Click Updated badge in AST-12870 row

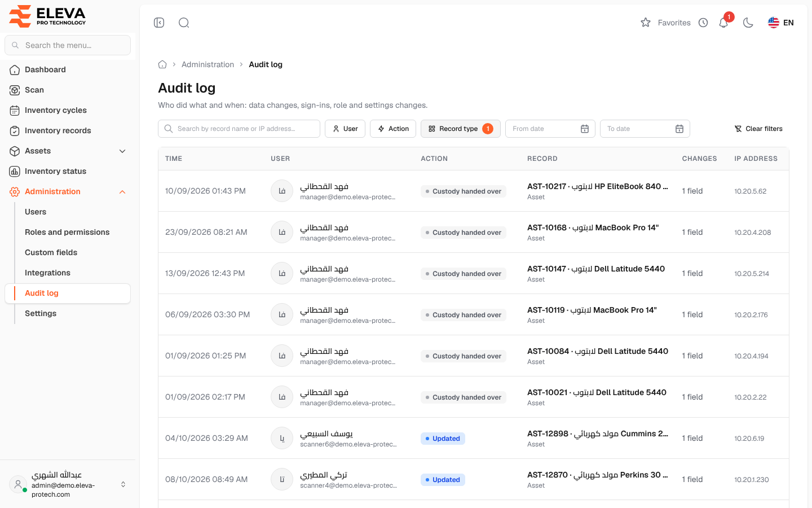(x=443, y=480)
